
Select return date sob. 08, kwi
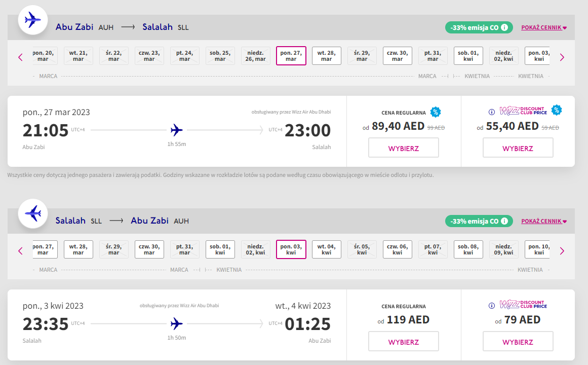[468, 250]
